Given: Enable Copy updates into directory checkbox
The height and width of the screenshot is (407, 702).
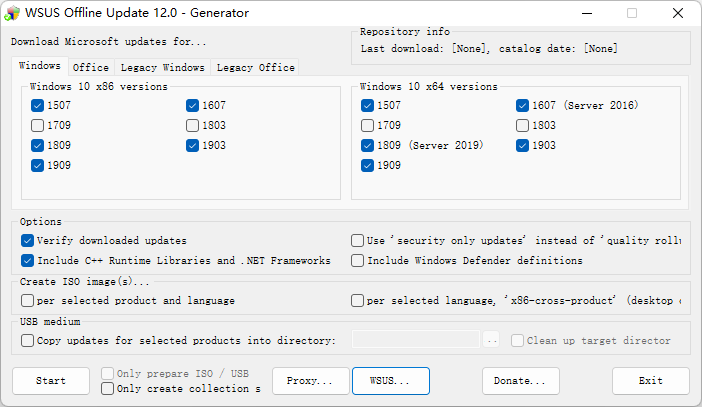Looking at the screenshot, I should pyautogui.click(x=27, y=341).
